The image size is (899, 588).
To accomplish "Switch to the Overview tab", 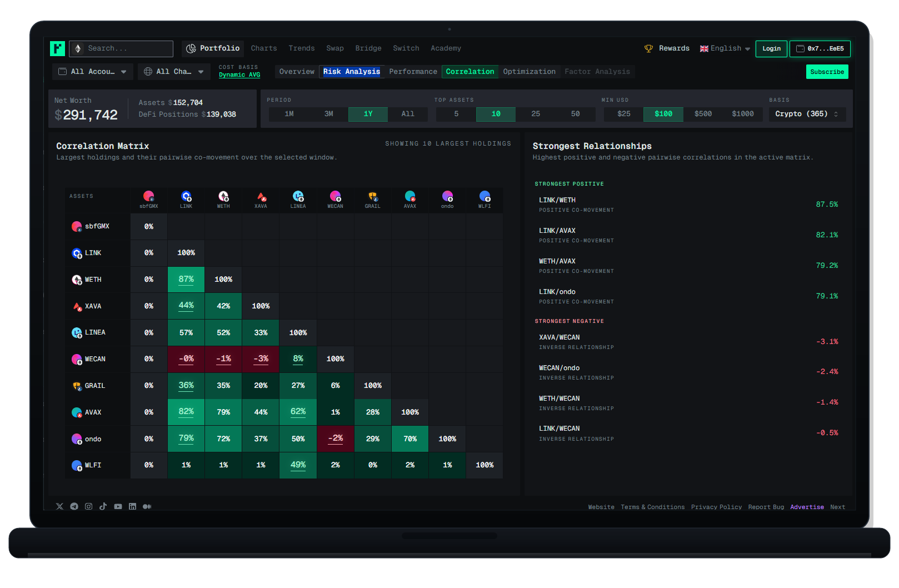I will point(297,72).
